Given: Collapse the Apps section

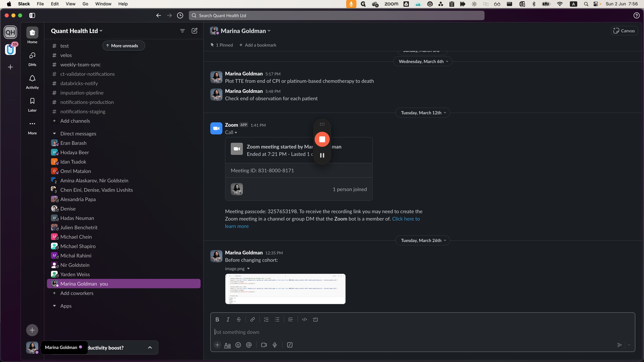Looking at the screenshot, I should pos(54,306).
